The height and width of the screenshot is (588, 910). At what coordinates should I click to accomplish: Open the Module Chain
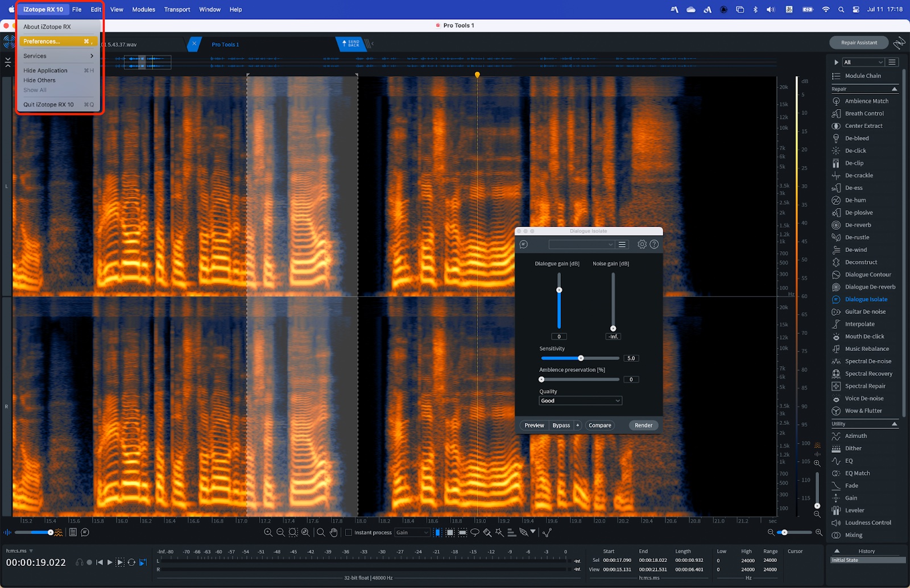coord(862,76)
